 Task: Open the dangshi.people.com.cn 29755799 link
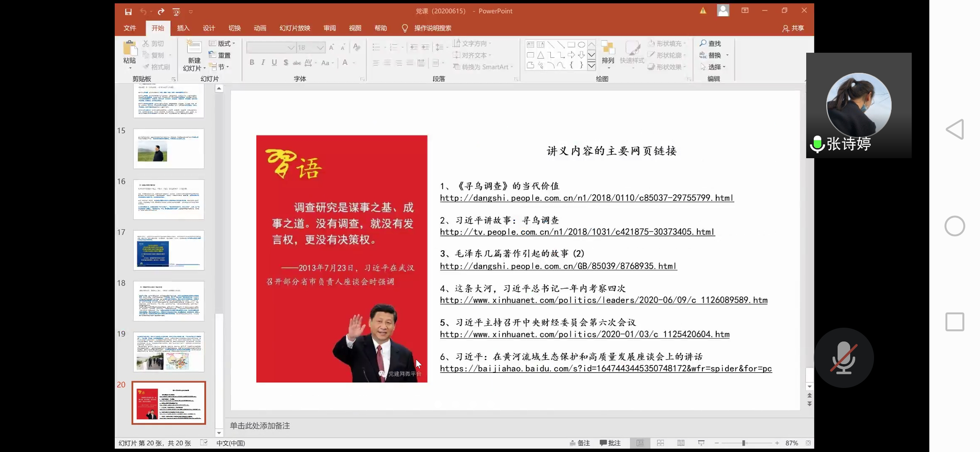pos(586,198)
